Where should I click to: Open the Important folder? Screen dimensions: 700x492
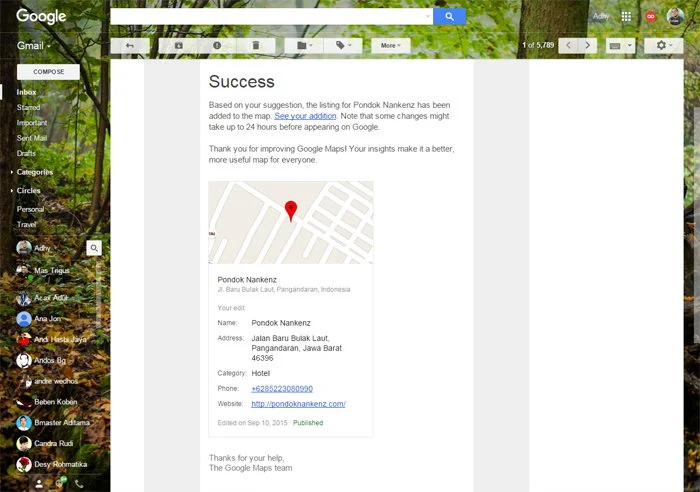click(32, 122)
